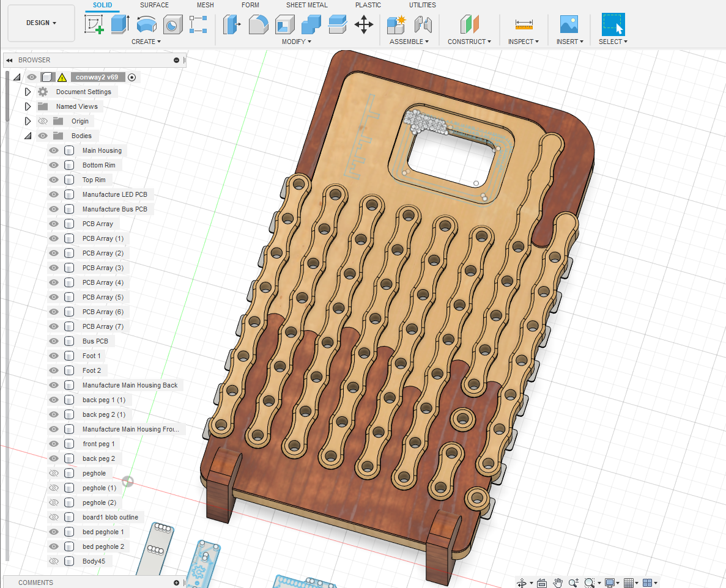726x588 pixels.
Task: Select the Offset Face tool icon
Action: point(338,24)
